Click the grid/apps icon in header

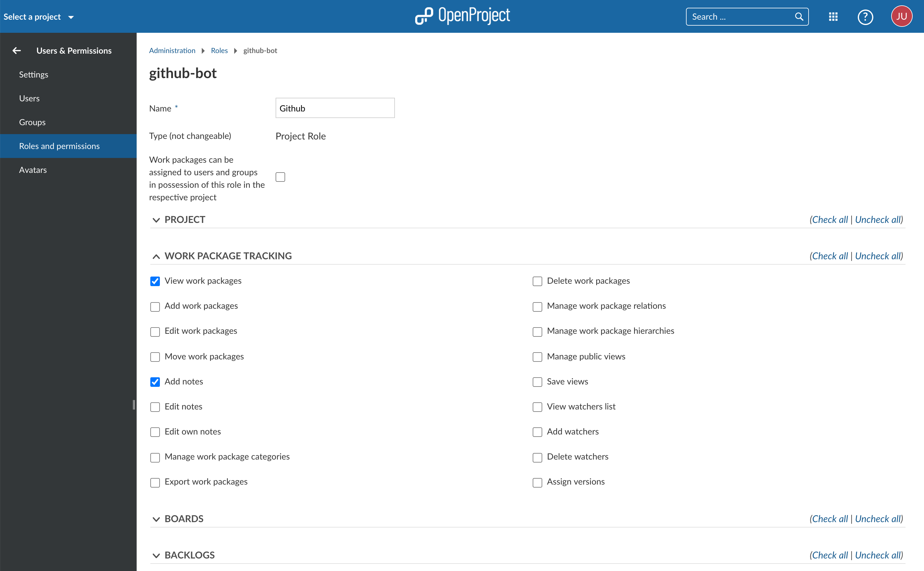tap(833, 16)
